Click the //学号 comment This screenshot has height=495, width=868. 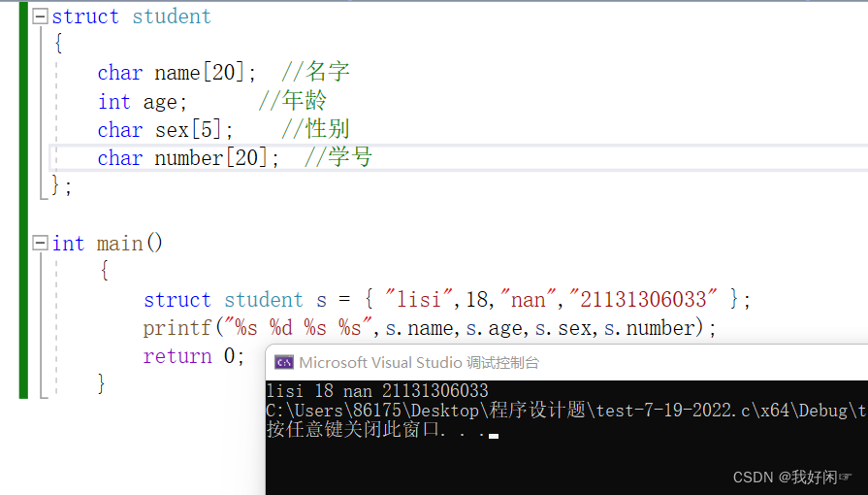tap(338, 157)
